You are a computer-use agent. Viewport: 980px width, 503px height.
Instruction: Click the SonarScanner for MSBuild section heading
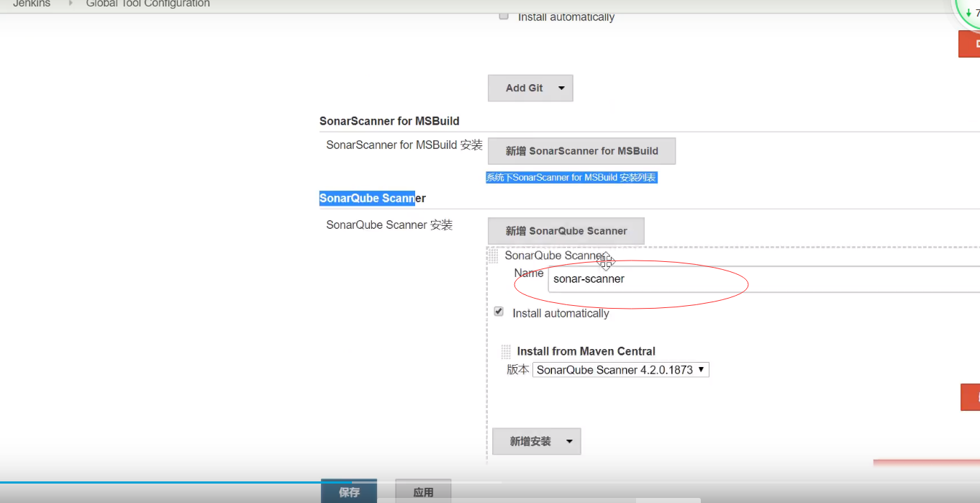389,121
